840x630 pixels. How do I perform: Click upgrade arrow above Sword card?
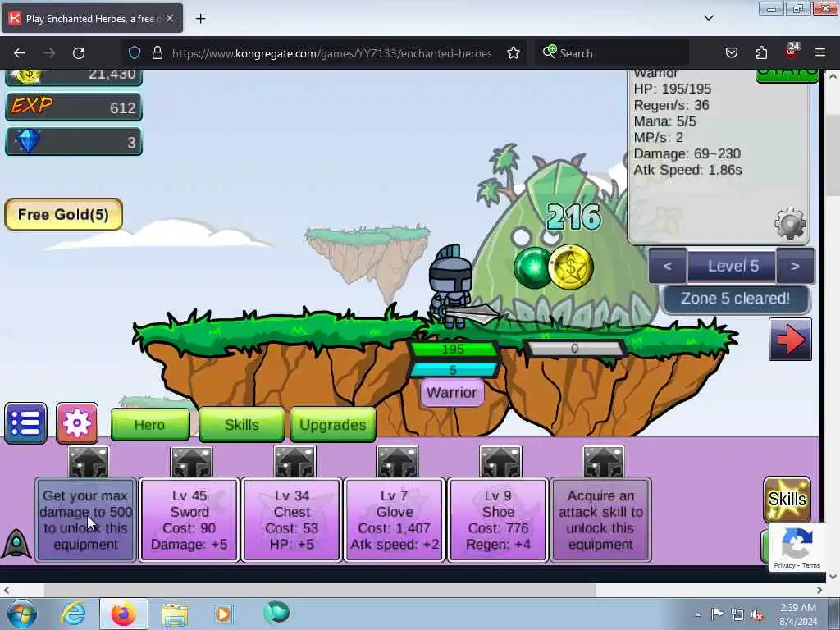pyautogui.click(x=192, y=462)
